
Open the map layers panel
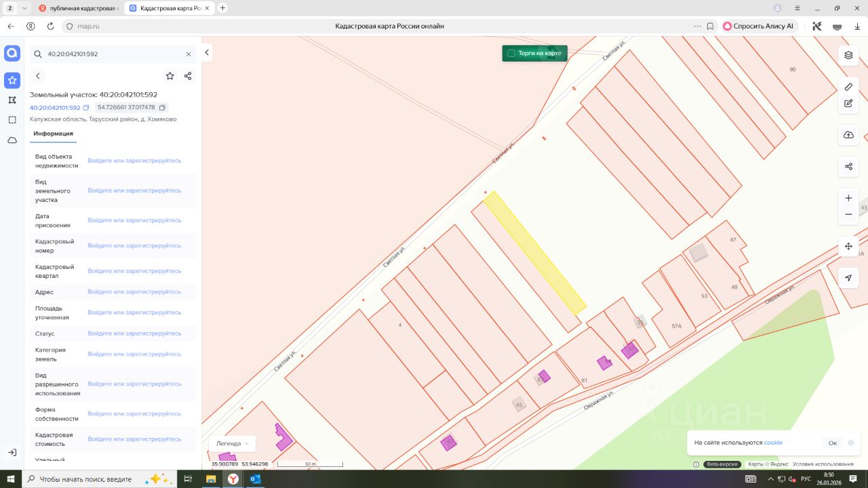click(x=848, y=55)
